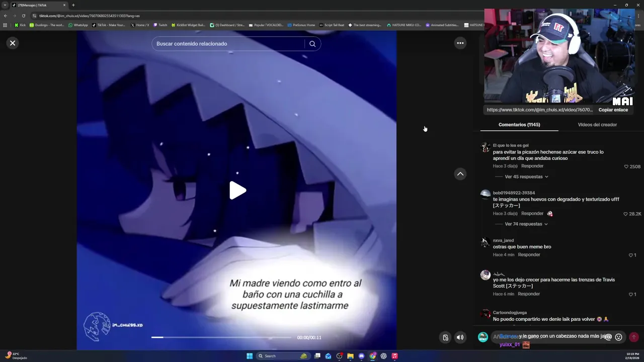
Task: Reply to El que lo lea es gei comment
Action: point(532,166)
